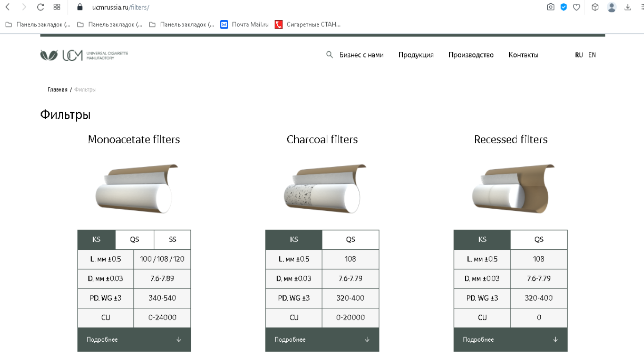Select QS tab in Charcoal filters table
This screenshot has width=644, height=362.
350,239
